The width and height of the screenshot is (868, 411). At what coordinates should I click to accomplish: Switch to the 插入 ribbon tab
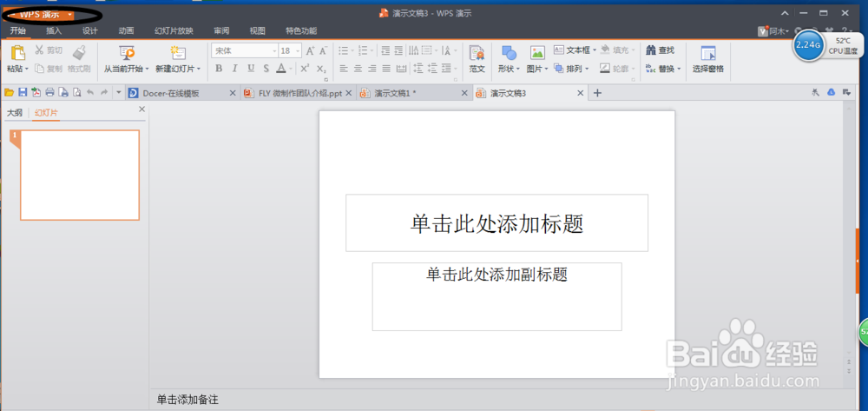[54, 31]
